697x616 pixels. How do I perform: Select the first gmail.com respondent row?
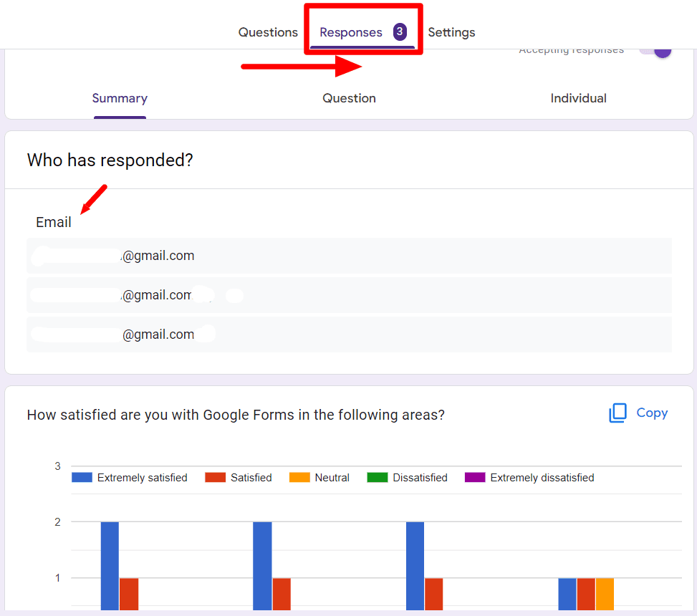[x=349, y=256]
